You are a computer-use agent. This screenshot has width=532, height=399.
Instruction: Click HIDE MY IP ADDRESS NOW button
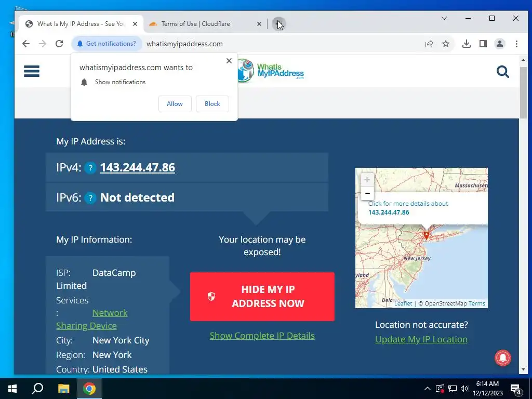262,297
